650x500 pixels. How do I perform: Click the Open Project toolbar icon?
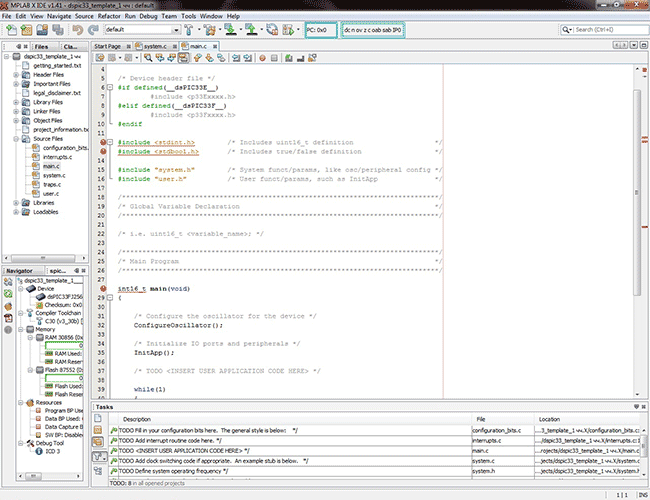[42, 30]
